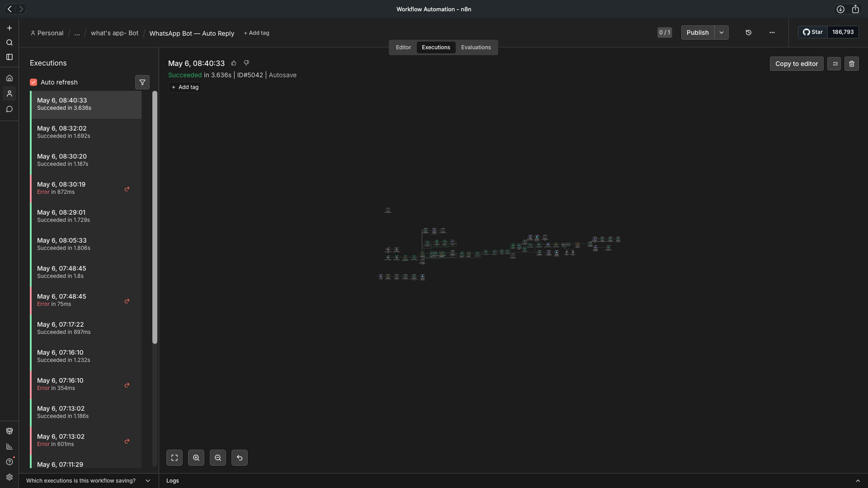Click the share icon in title bar
868x488 pixels.
856,9
